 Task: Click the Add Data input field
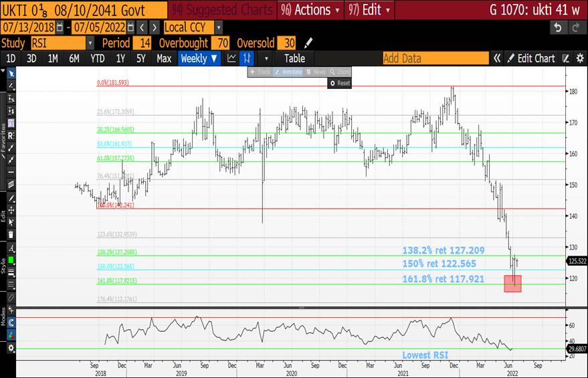435,58
